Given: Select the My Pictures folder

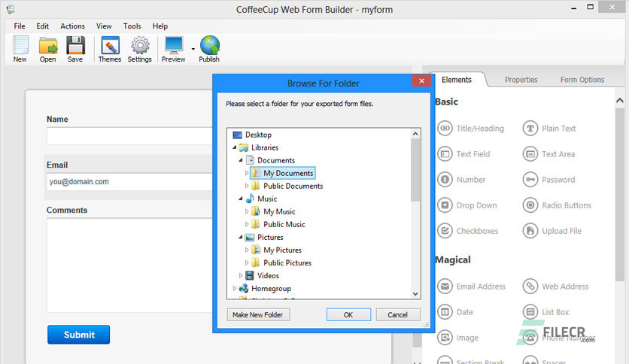Looking at the screenshot, I should click(x=282, y=250).
